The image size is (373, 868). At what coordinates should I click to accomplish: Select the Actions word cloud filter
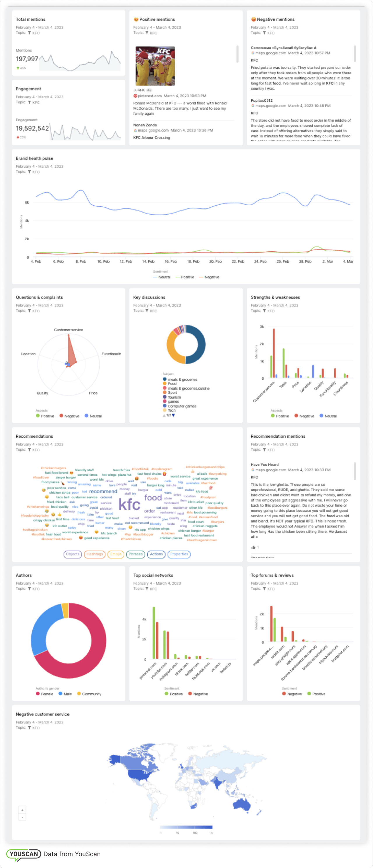click(156, 554)
